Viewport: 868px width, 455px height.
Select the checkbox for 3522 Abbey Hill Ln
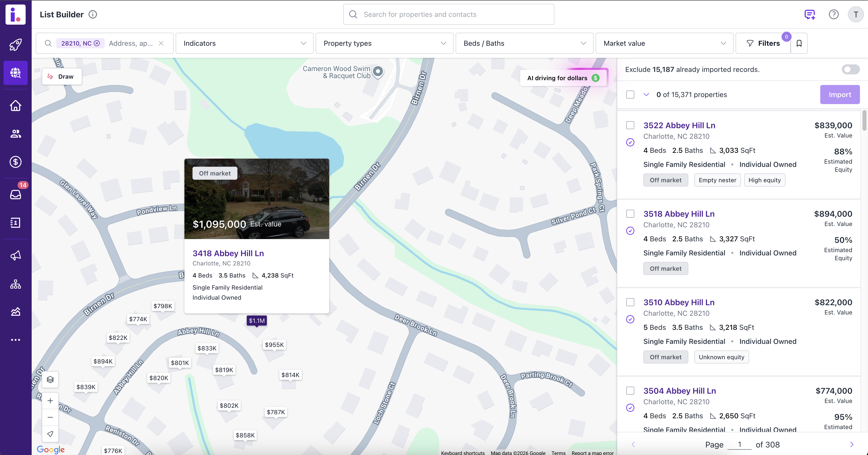coord(630,125)
